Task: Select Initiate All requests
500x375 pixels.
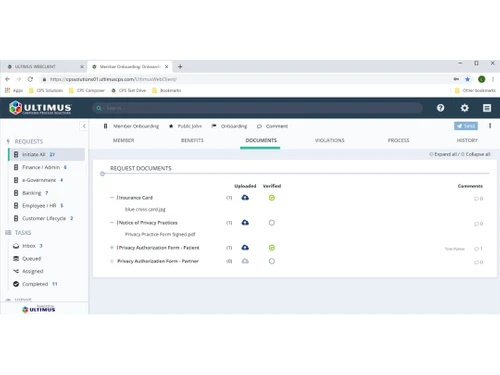Action: pyautogui.click(x=47, y=154)
